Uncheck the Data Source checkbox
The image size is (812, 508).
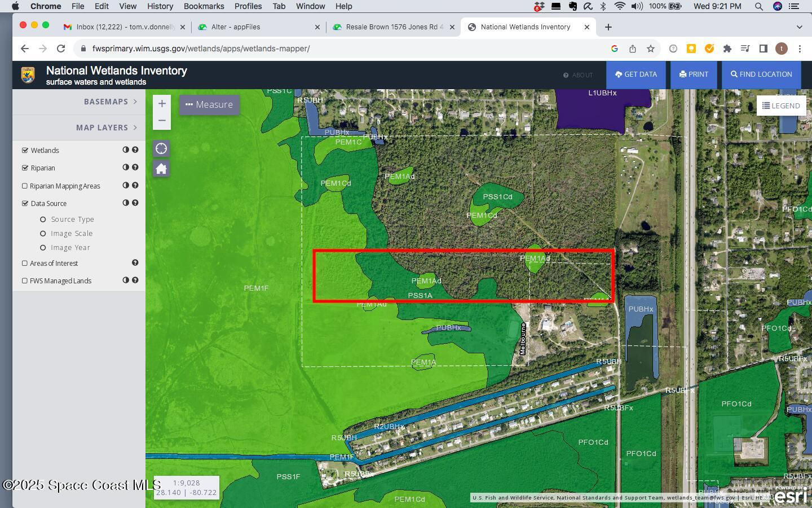point(25,203)
